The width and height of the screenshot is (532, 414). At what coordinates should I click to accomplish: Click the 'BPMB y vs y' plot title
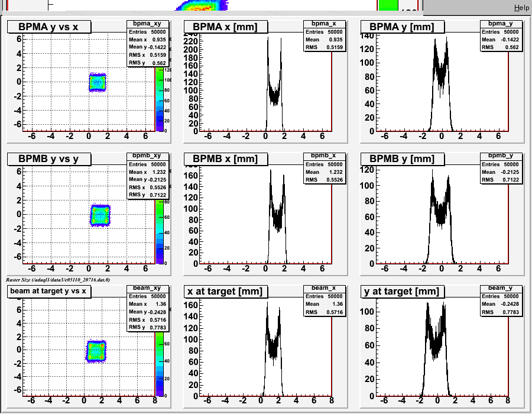tap(49, 159)
